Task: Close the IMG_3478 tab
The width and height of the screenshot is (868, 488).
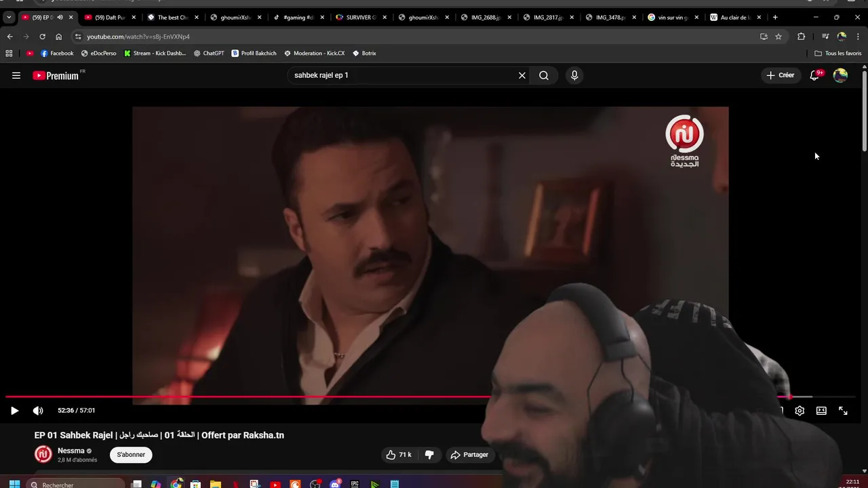Action: [634, 18]
